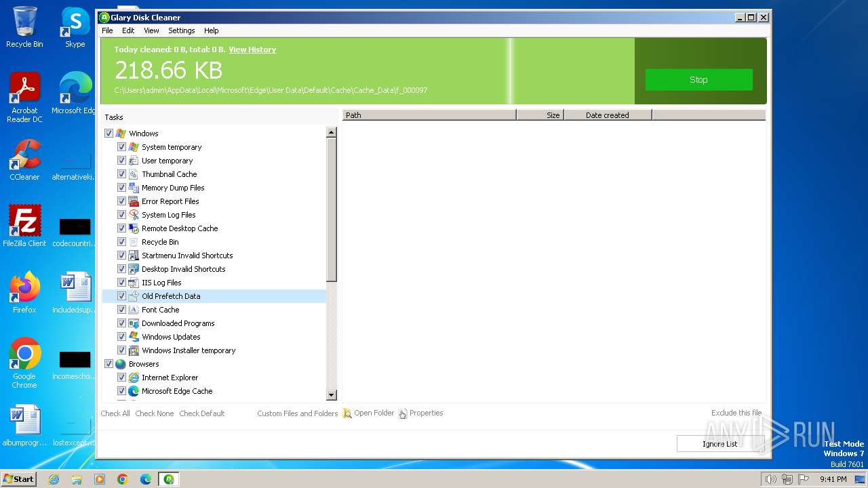This screenshot has height=488, width=868.
Task: Click the IIS Log Files icon
Action: [134, 283]
